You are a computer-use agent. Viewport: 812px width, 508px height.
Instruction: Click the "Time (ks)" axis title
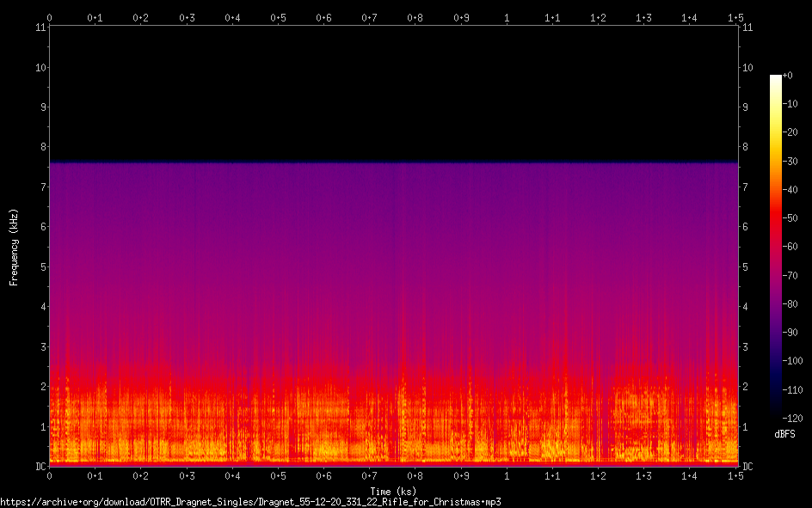click(393, 491)
